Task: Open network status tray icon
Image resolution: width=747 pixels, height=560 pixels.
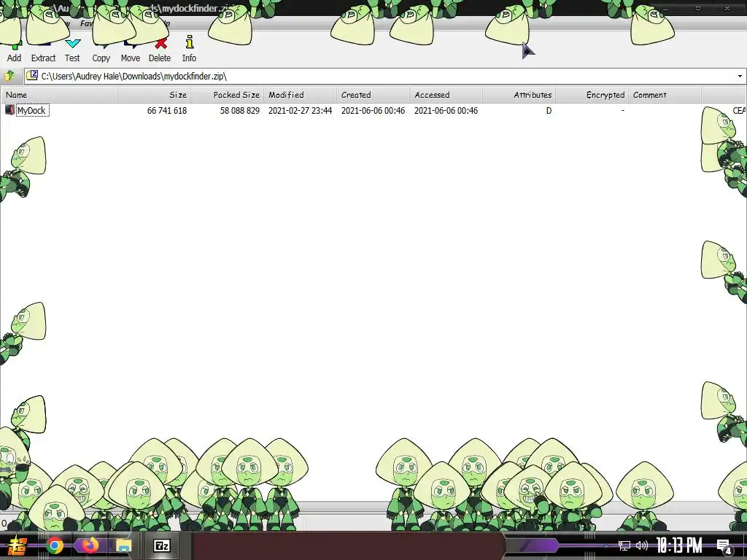Action: (x=624, y=545)
